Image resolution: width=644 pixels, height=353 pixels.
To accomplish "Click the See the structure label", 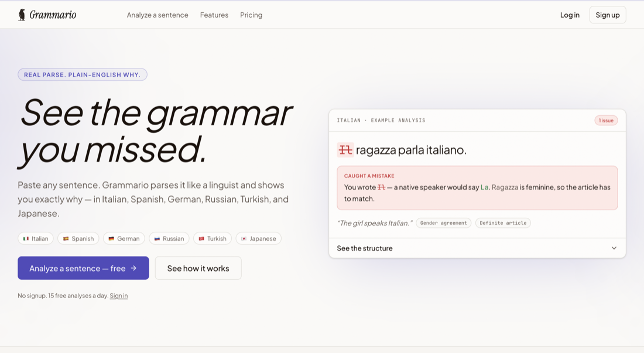I will (x=365, y=248).
